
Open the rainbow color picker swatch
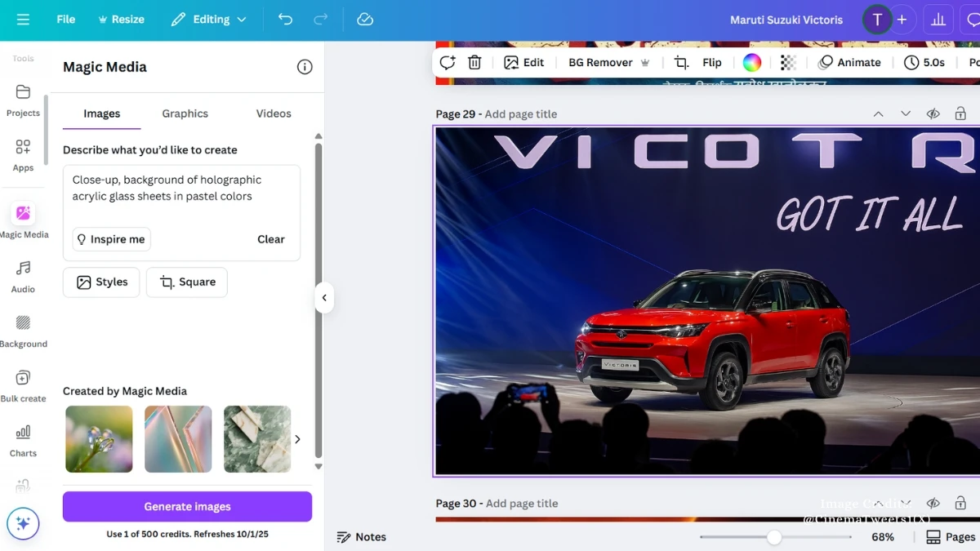point(752,62)
